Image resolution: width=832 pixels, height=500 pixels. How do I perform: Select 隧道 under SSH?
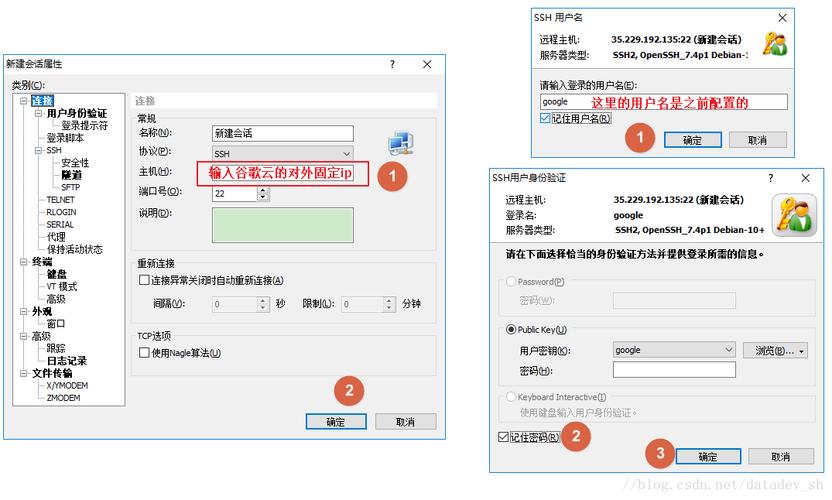tap(72, 175)
